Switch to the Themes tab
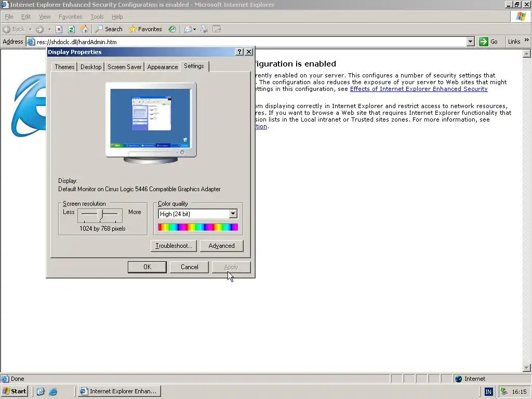The height and width of the screenshot is (399, 532). click(64, 67)
